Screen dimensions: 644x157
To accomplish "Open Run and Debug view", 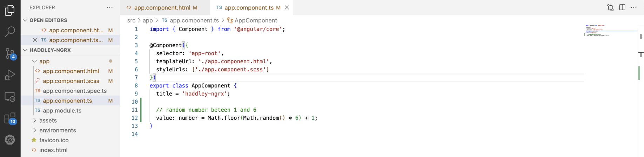I will click(10, 75).
